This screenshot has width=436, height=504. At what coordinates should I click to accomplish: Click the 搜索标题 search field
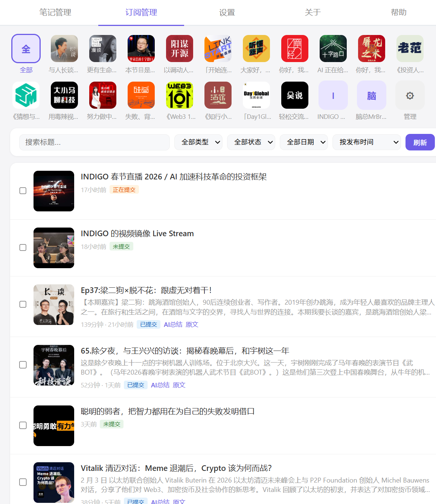pos(94,142)
